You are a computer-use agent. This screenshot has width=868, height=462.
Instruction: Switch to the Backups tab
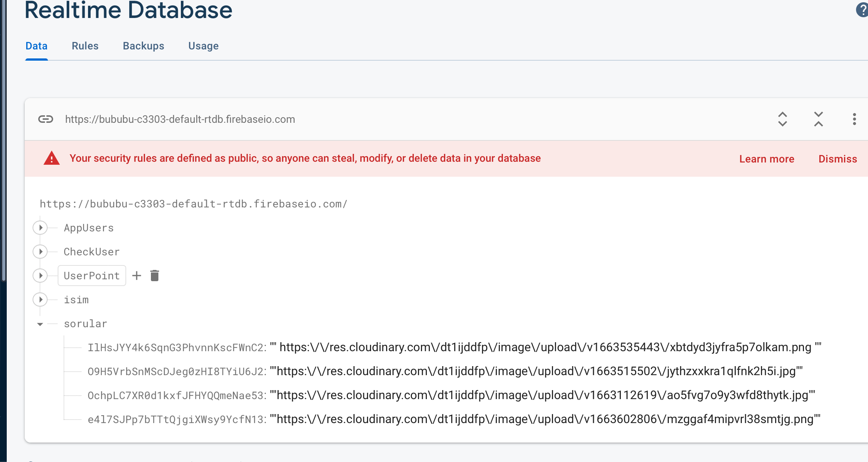click(143, 46)
